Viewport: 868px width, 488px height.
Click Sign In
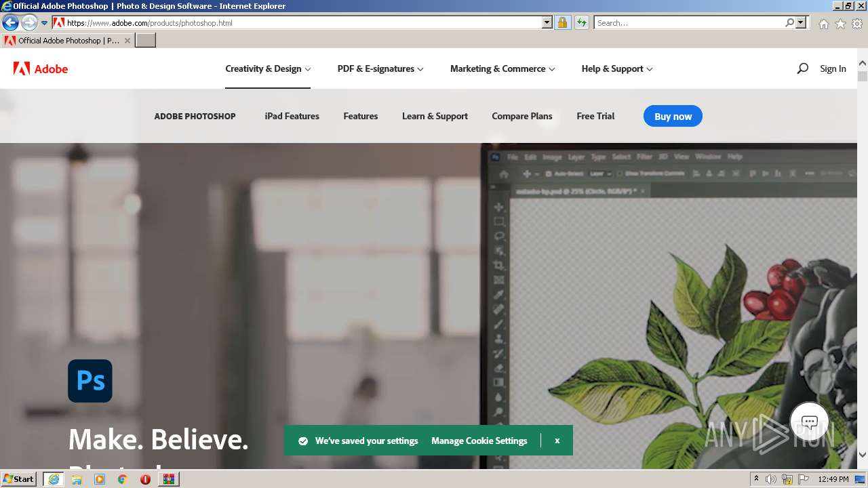click(x=833, y=68)
